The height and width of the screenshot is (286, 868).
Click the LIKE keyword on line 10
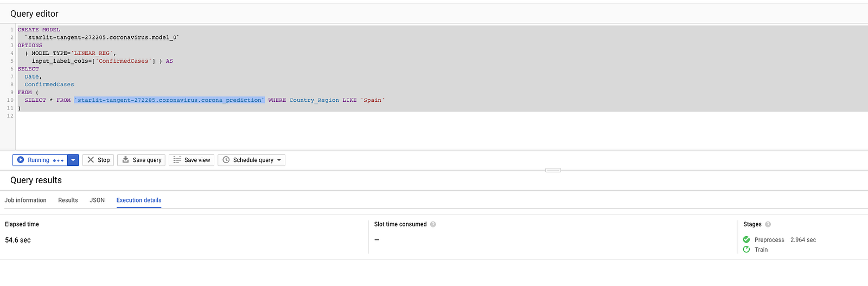coord(349,100)
